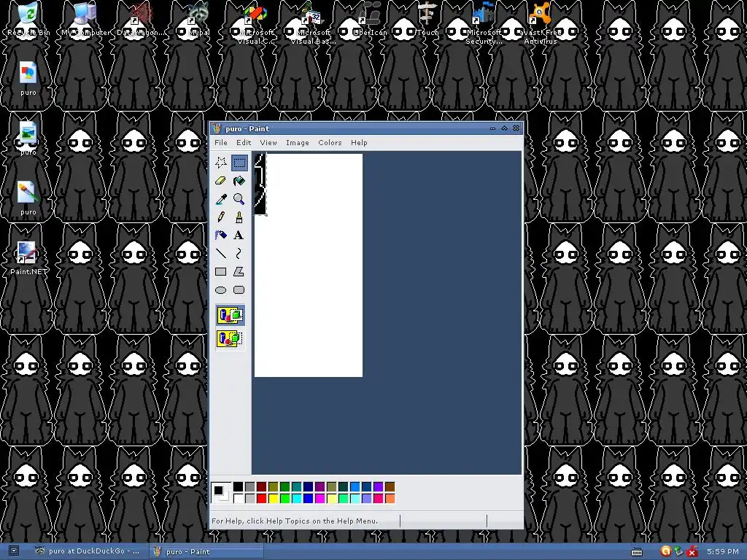
Task: Select the Touch desktop shortcut
Action: click(x=427, y=20)
